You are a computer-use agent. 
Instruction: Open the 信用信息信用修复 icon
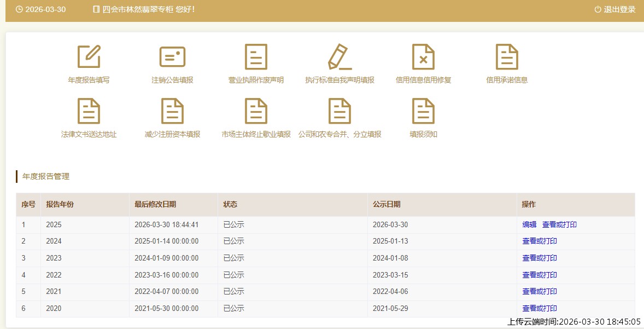pos(423,57)
